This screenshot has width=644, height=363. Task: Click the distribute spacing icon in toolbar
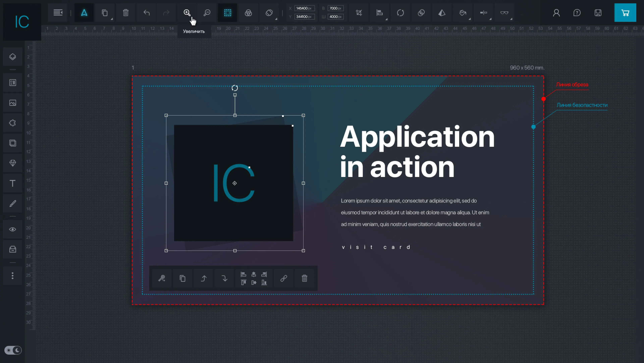coord(483,13)
